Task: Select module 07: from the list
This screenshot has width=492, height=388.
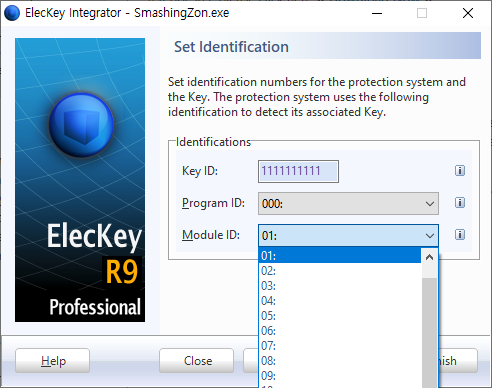Action: [340, 346]
